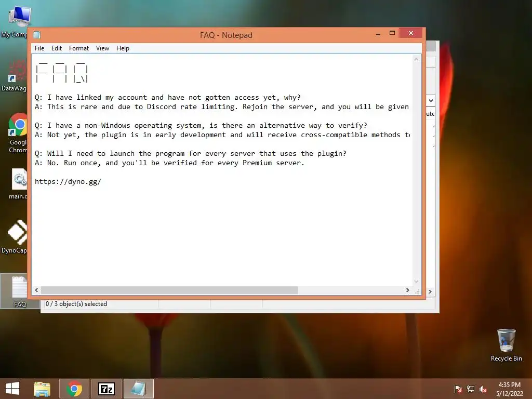Screen dimensions: 532x399
Task: Click the '0 / 3 object(s) selected' status text
Action: pyautogui.click(x=76, y=304)
